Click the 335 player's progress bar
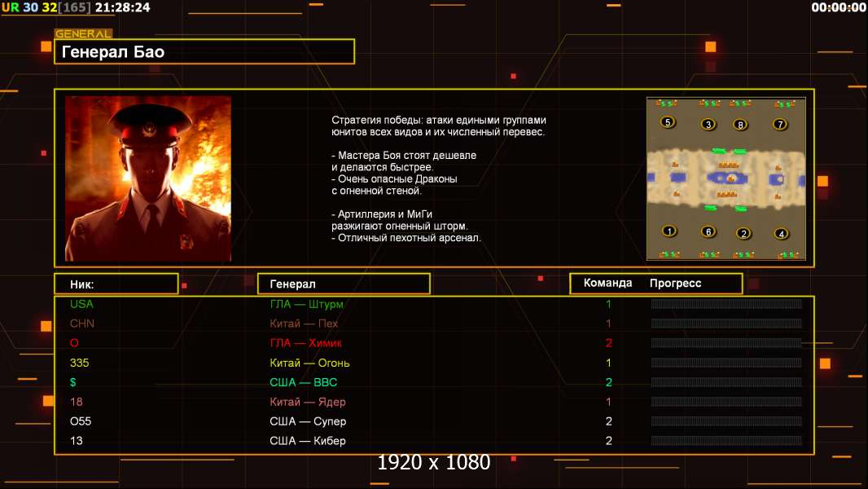 coord(726,363)
